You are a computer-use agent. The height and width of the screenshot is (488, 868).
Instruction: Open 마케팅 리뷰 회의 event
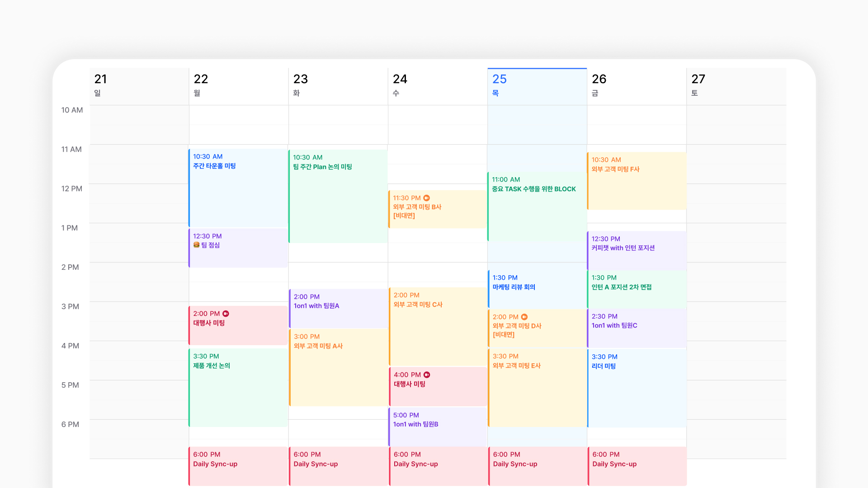click(537, 289)
